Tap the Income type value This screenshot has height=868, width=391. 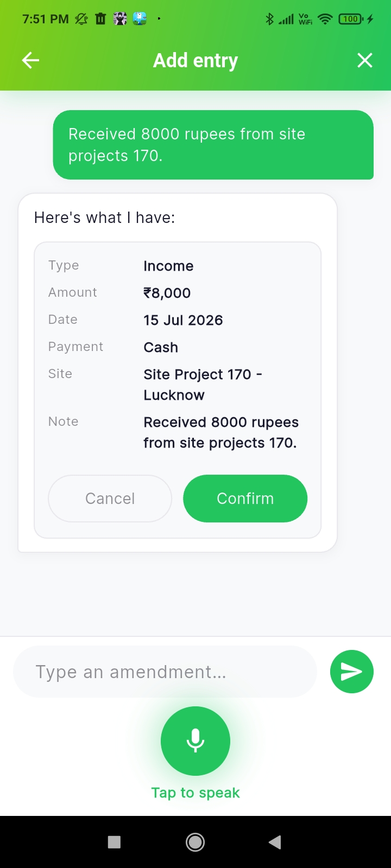coord(168,266)
